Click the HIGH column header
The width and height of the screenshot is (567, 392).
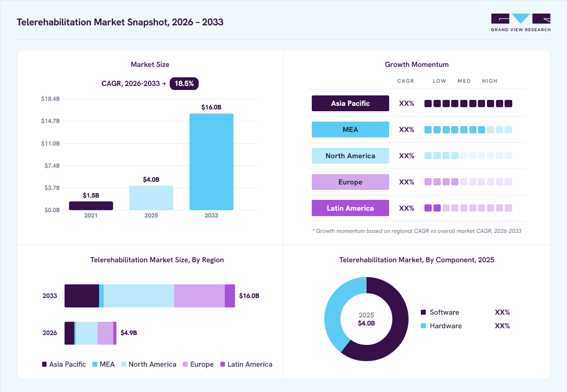click(x=490, y=81)
